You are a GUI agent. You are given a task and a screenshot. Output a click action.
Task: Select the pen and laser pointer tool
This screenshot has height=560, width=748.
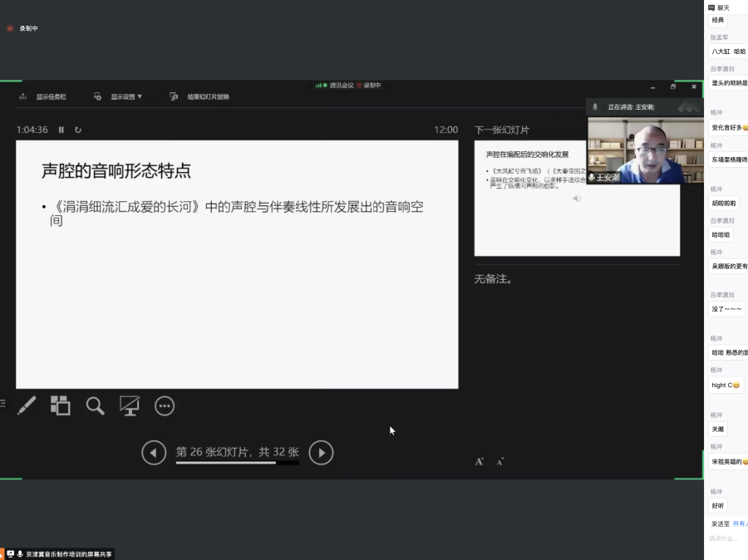27,406
